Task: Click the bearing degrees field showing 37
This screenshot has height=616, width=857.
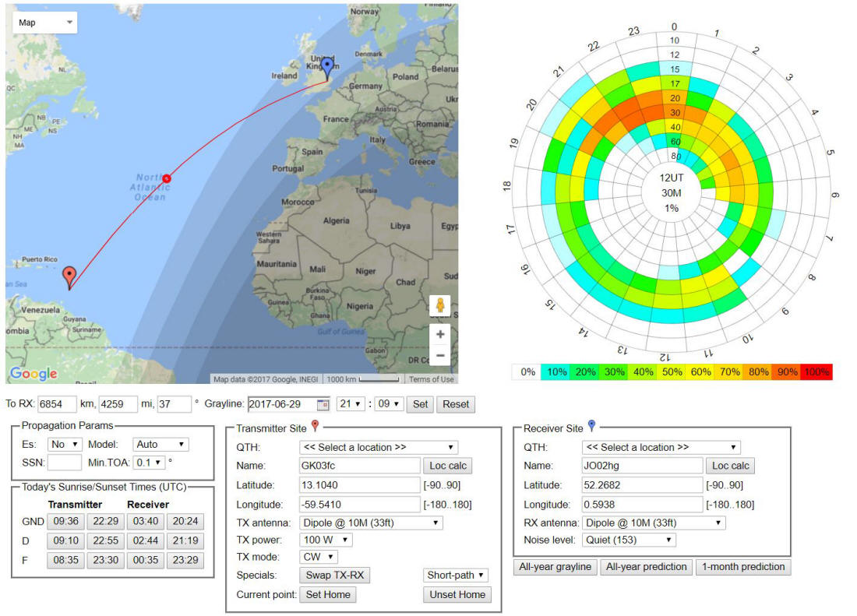Action: (x=175, y=404)
